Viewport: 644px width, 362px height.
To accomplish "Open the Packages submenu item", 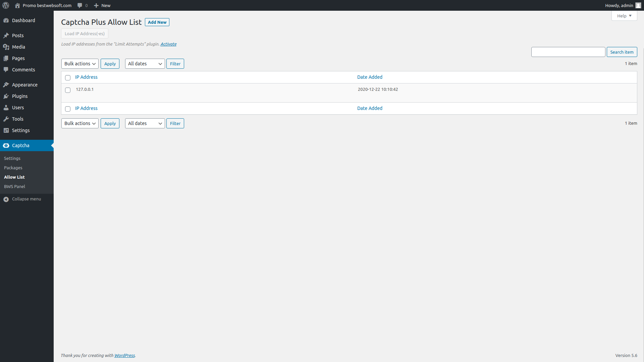I will point(13,168).
